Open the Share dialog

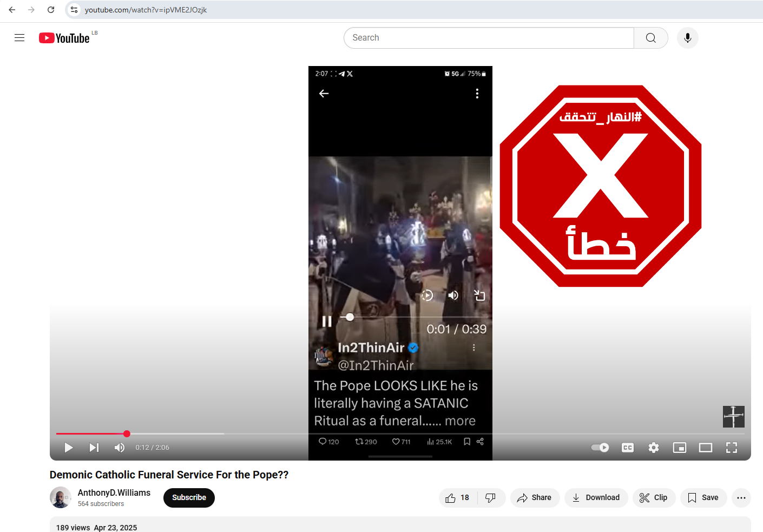coord(535,498)
